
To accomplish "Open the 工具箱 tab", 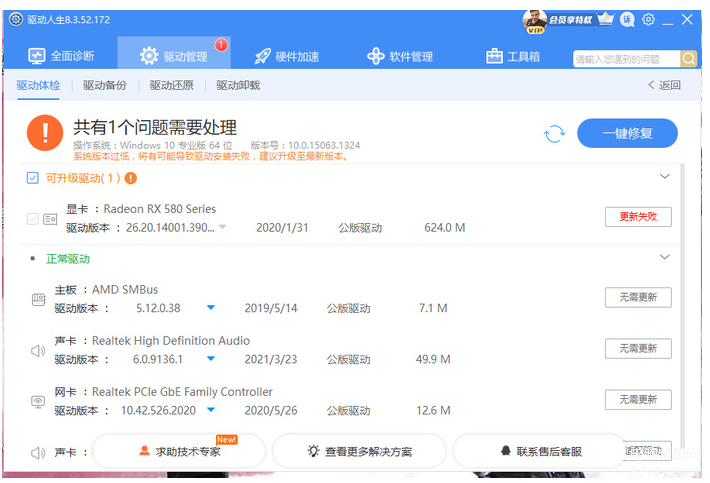I will pyautogui.click(x=513, y=57).
